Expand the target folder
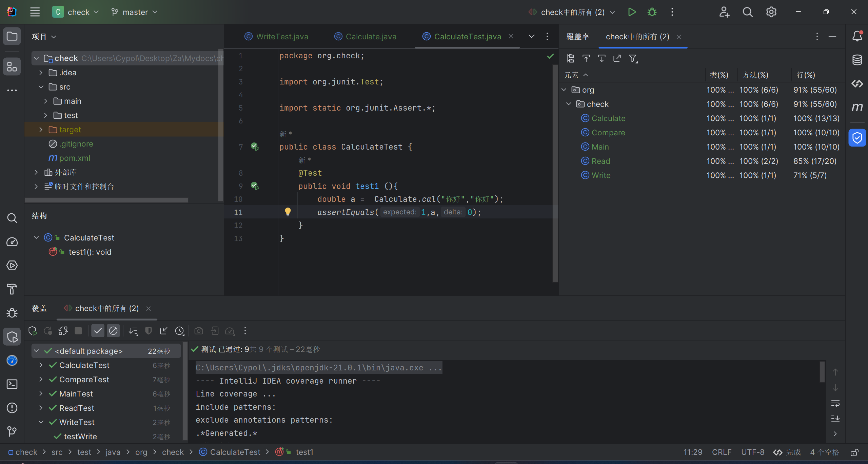The image size is (868, 464). pyautogui.click(x=41, y=130)
